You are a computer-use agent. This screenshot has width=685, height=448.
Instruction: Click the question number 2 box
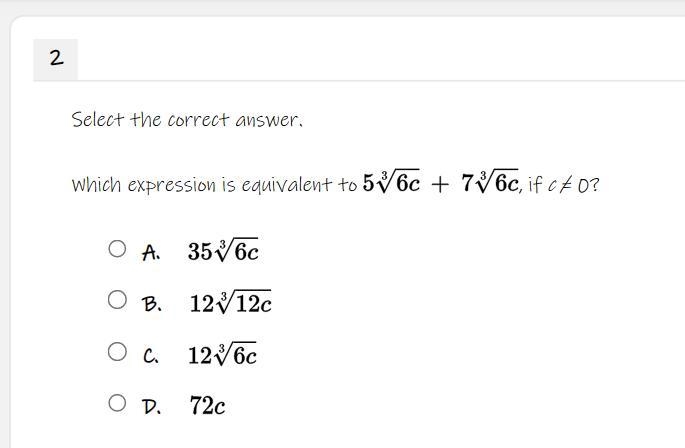pos(56,59)
